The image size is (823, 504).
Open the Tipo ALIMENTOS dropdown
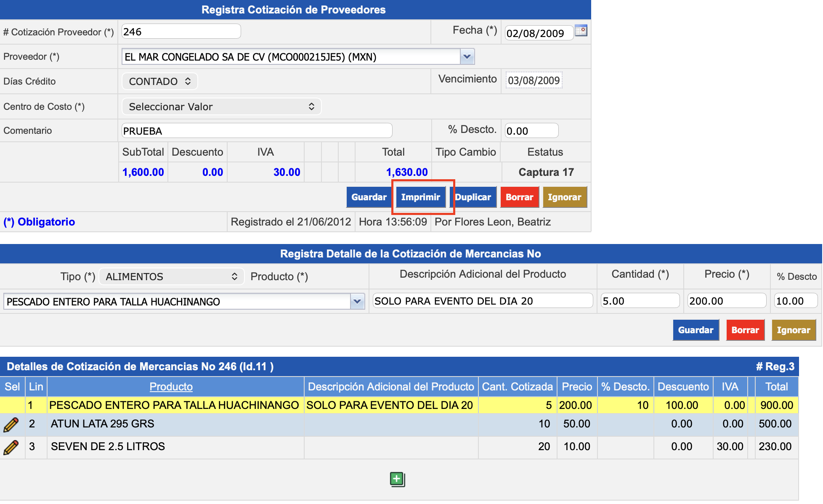coord(171,276)
